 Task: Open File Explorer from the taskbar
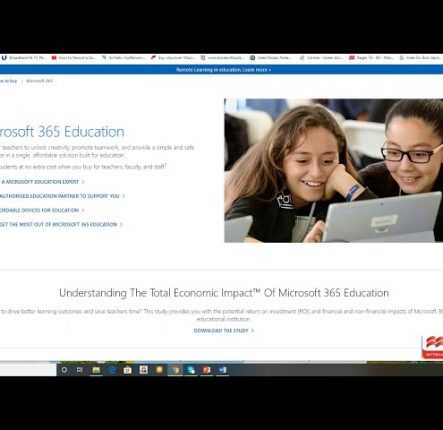point(96,370)
